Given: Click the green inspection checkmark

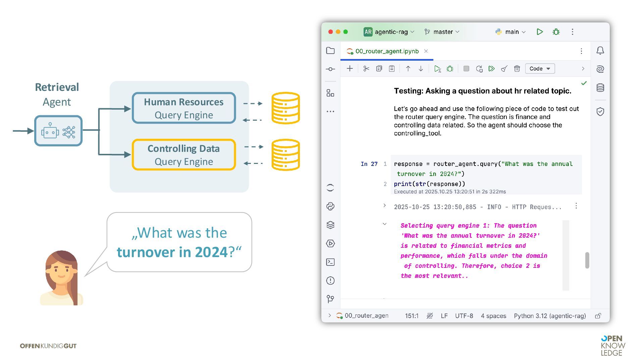Looking at the screenshot, I should tap(584, 83).
